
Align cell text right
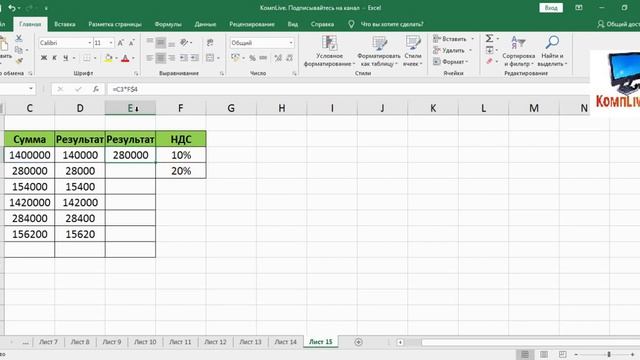pyautogui.click(x=172, y=58)
